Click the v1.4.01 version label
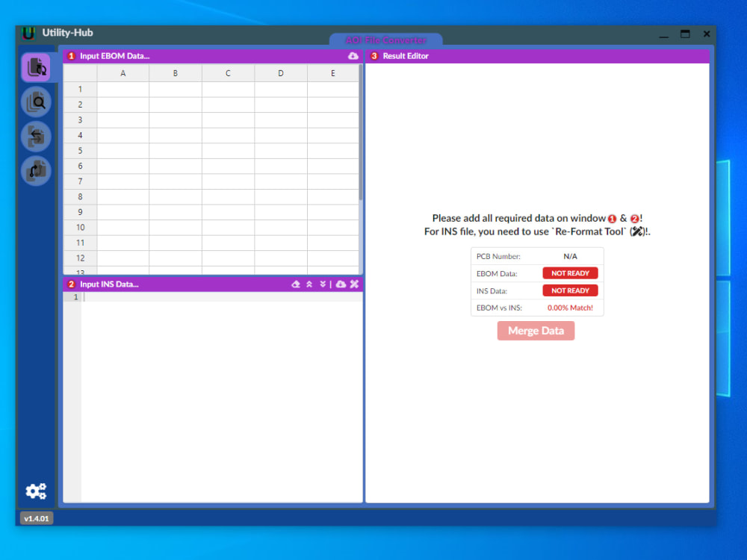Screen dimensions: 747x560 (36, 517)
